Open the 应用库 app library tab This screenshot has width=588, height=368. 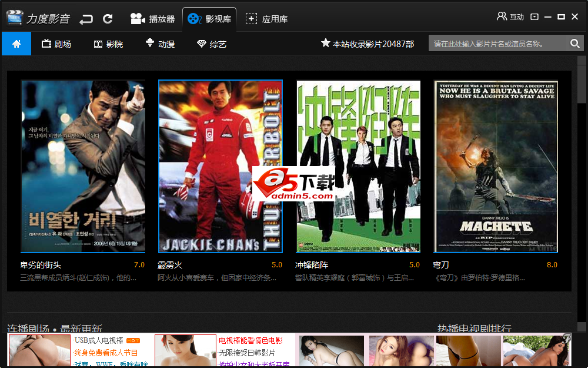point(266,19)
